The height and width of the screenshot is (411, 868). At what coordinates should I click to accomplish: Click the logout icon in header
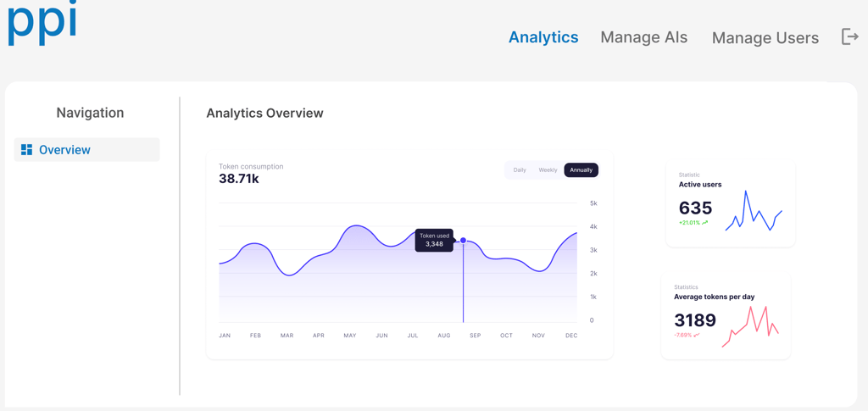pyautogui.click(x=849, y=36)
